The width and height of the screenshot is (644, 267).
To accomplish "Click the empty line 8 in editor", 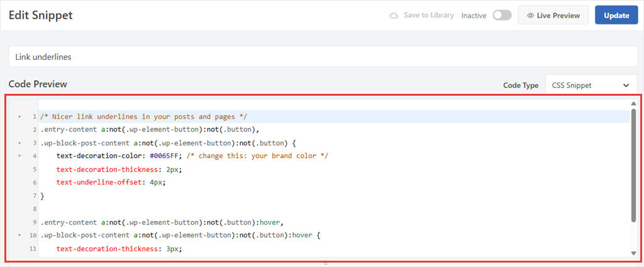I will pos(334,209).
